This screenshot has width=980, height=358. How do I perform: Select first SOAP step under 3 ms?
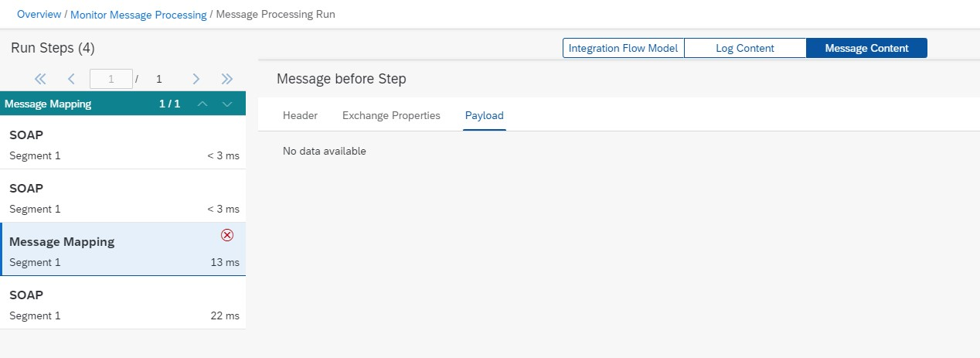(x=123, y=143)
